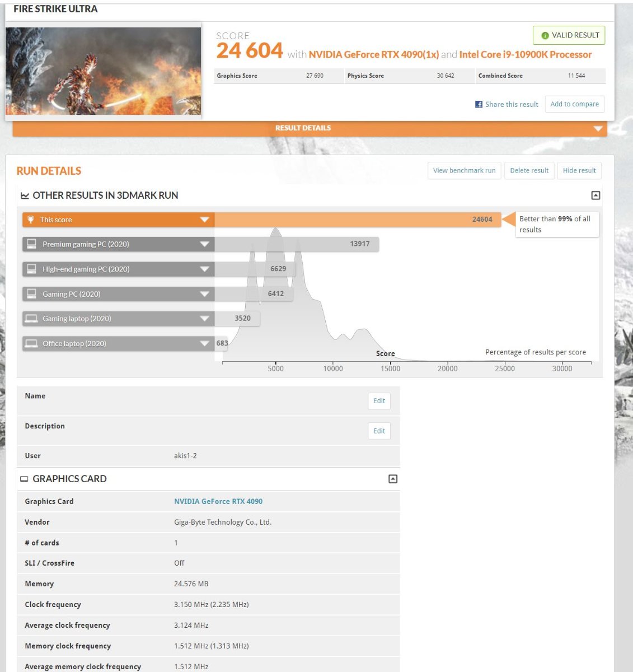Click the Hide result button

tap(579, 171)
